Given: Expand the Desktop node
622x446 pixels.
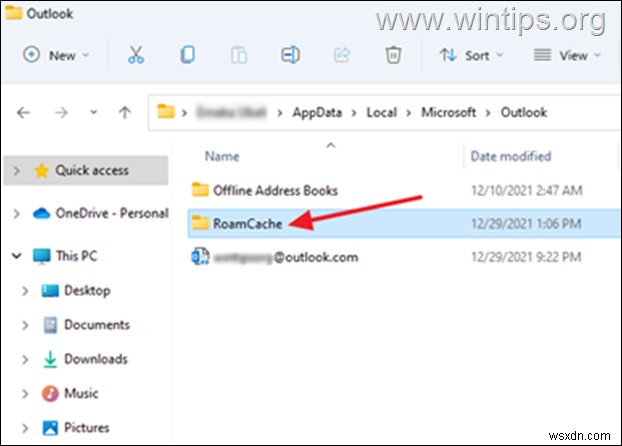Looking at the screenshot, I should coord(25,291).
